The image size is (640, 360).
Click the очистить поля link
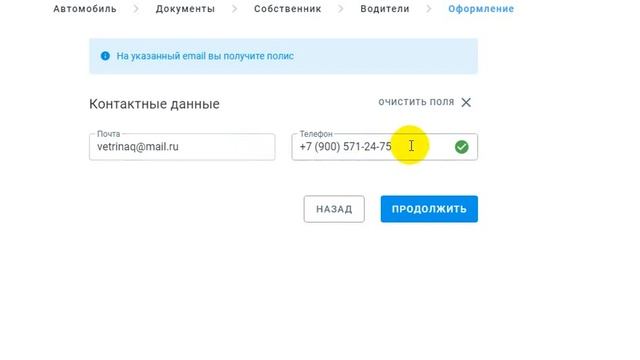(x=416, y=102)
